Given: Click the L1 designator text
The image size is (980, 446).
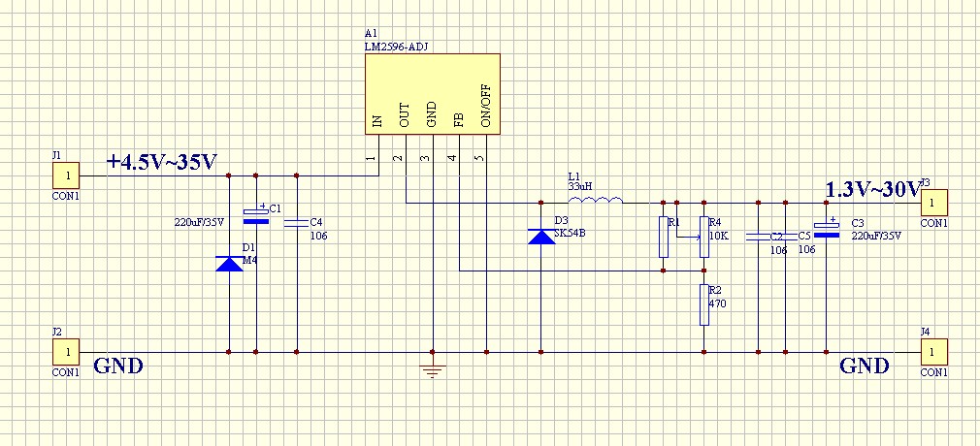Looking at the screenshot, I should 573,177.
